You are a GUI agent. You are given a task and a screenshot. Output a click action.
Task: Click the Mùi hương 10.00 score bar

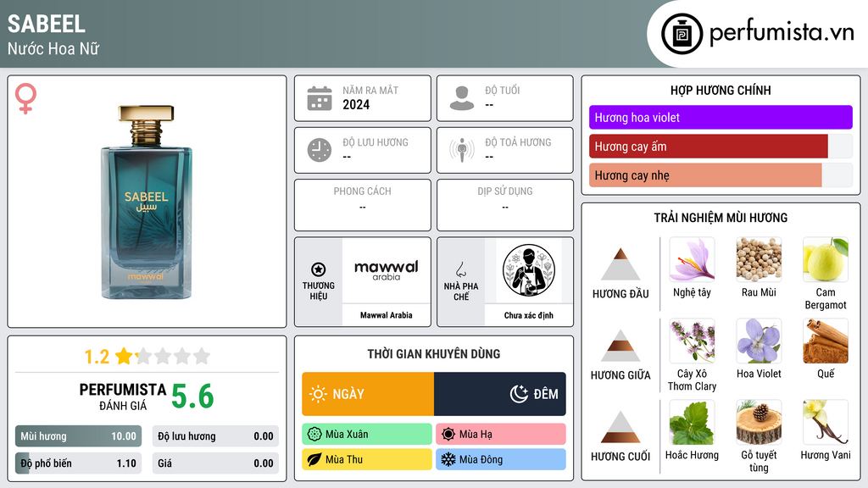(x=78, y=436)
